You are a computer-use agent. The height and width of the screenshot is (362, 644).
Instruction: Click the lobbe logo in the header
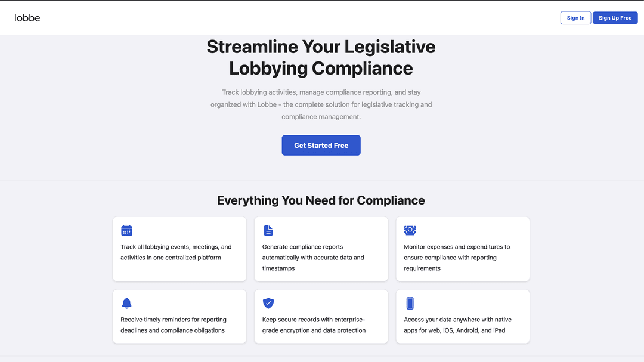pyautogui.click(x=27, y=18)
